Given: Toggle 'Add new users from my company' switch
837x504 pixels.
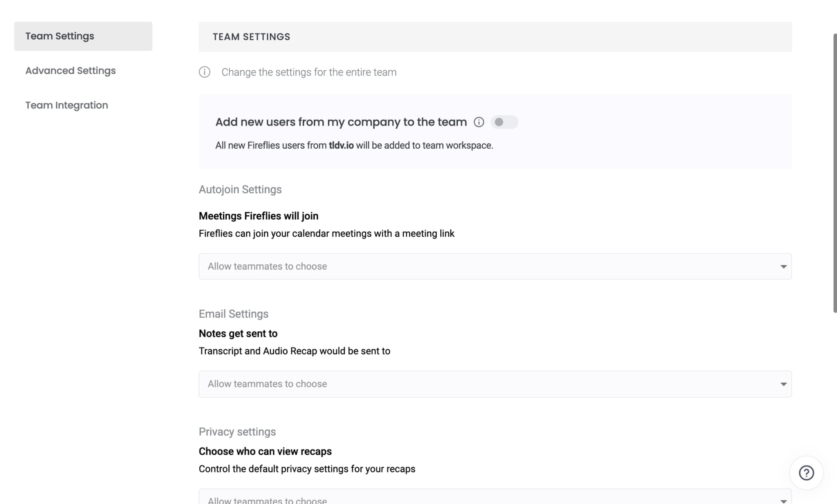Looking at the screenshot, I should (x=504, y=122).
